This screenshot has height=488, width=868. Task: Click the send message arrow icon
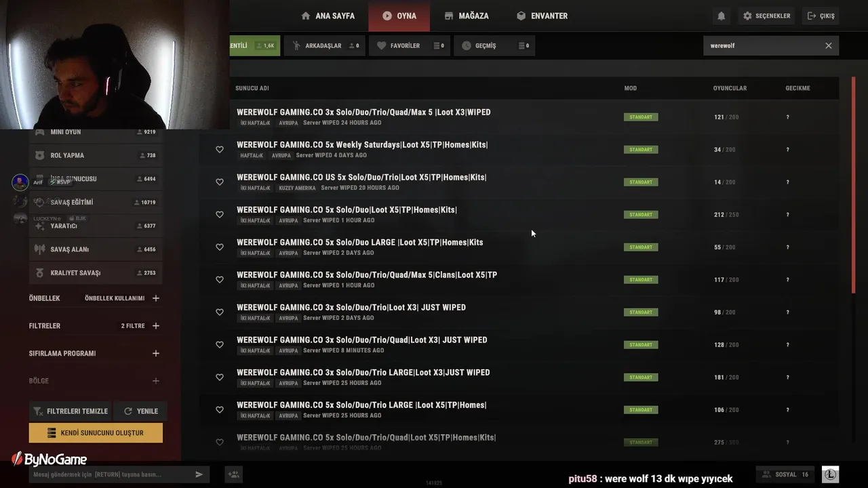199,474
